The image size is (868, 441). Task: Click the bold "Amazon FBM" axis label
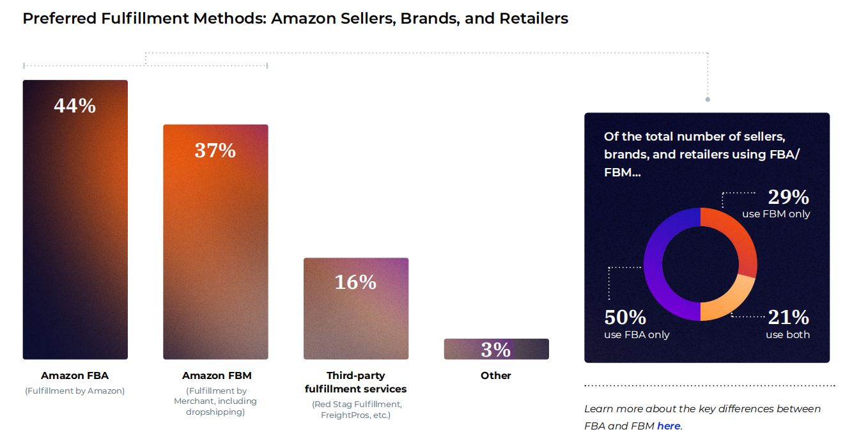click(215, 376)
